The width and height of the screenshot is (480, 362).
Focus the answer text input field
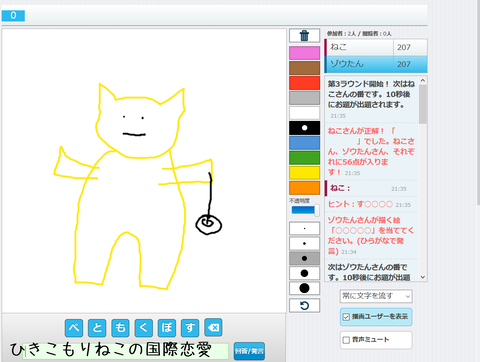coord(125,351)
